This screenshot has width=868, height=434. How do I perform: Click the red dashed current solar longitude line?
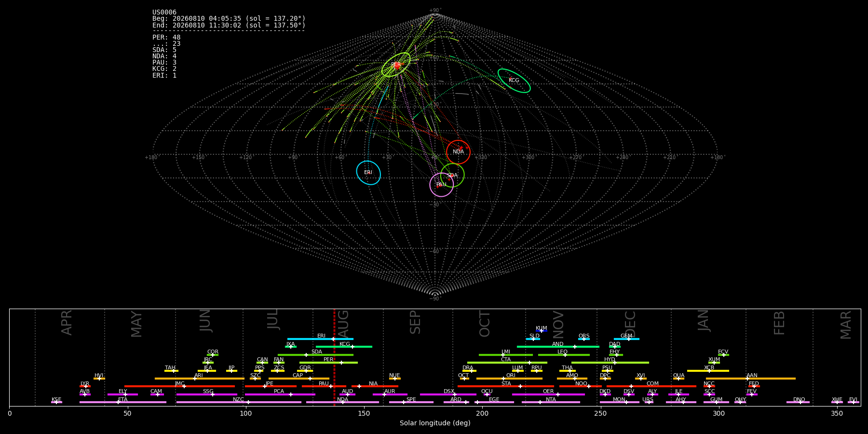(x=334, y=357)
